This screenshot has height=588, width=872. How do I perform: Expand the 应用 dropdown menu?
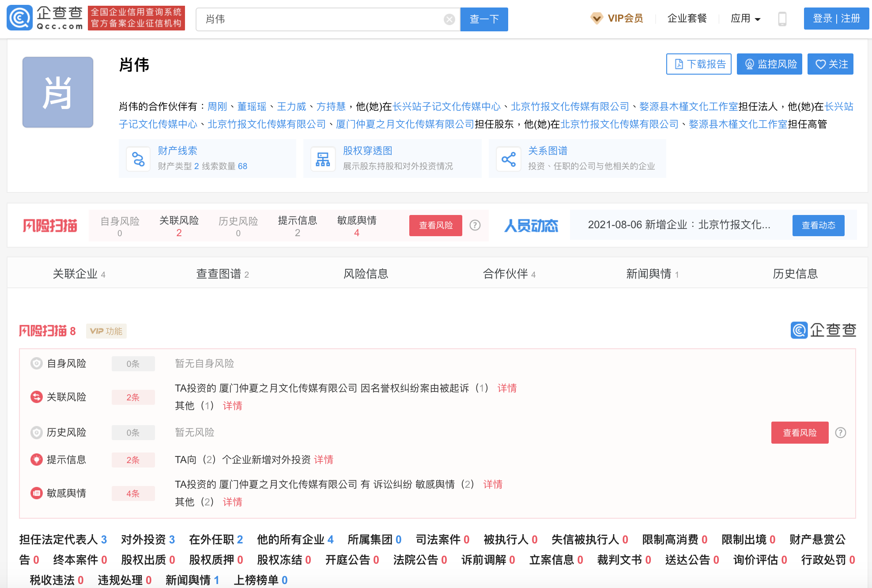point(745,19)
